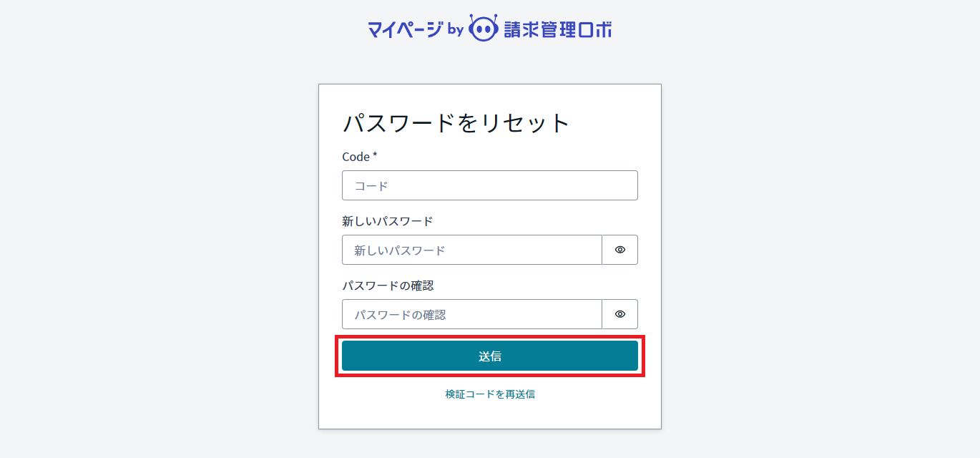
Task: Click the robot logo's right eye
Action: point(489,30)
